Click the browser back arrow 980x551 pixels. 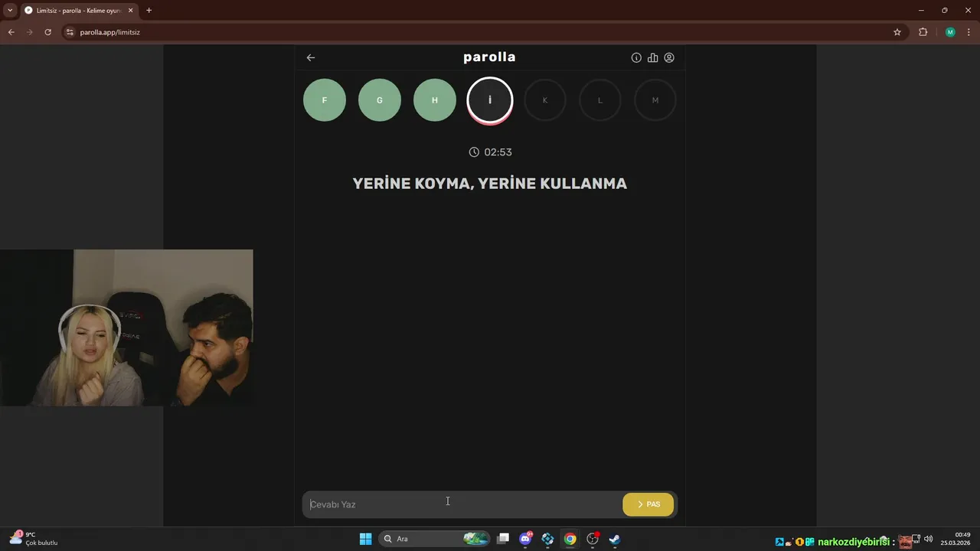pos(11,32)
